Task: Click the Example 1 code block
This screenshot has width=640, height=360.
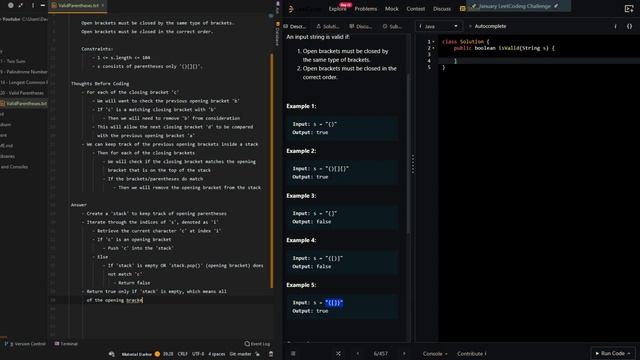Action: coord(342,128)
